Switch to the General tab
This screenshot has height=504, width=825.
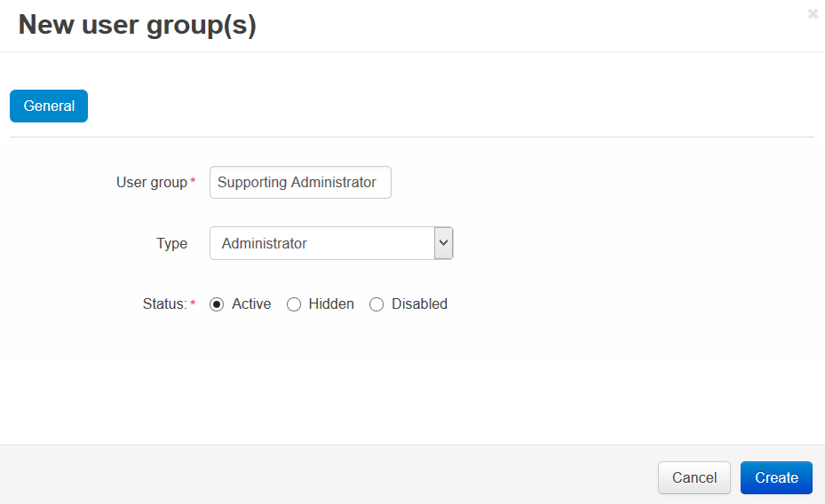click(x=49, y=106)
